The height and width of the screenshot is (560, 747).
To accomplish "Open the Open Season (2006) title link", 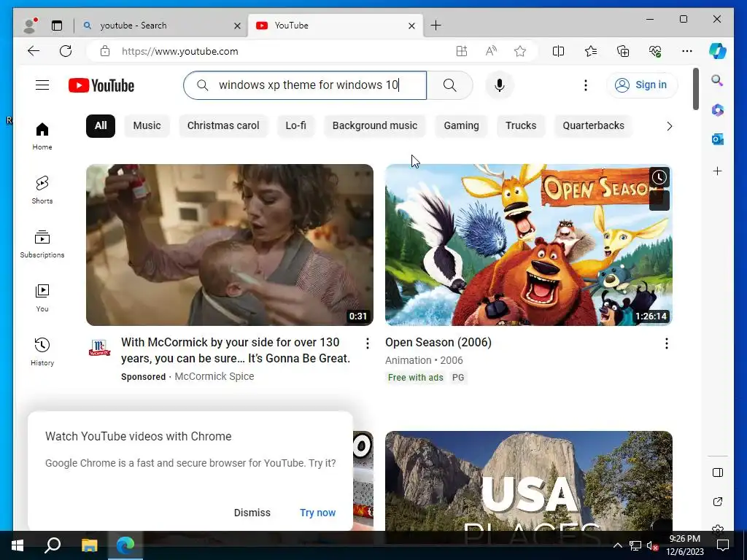I will 438,343.
